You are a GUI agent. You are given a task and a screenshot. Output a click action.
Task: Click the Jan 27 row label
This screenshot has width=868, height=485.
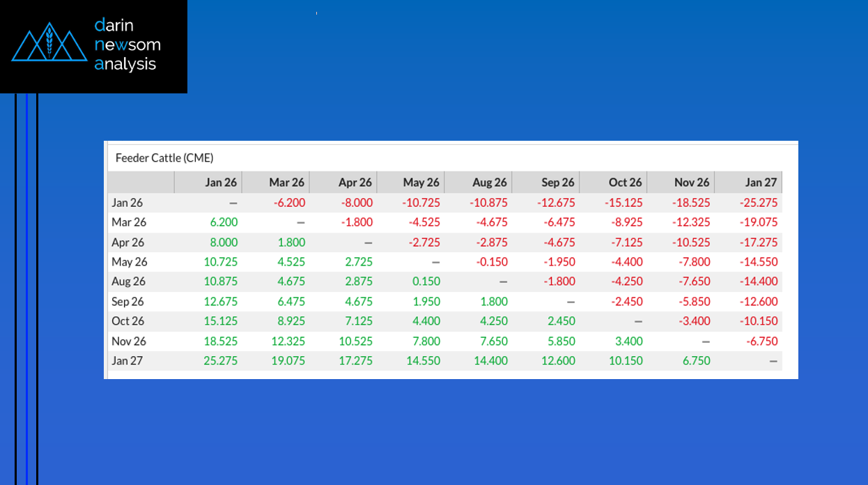(127, 361)
